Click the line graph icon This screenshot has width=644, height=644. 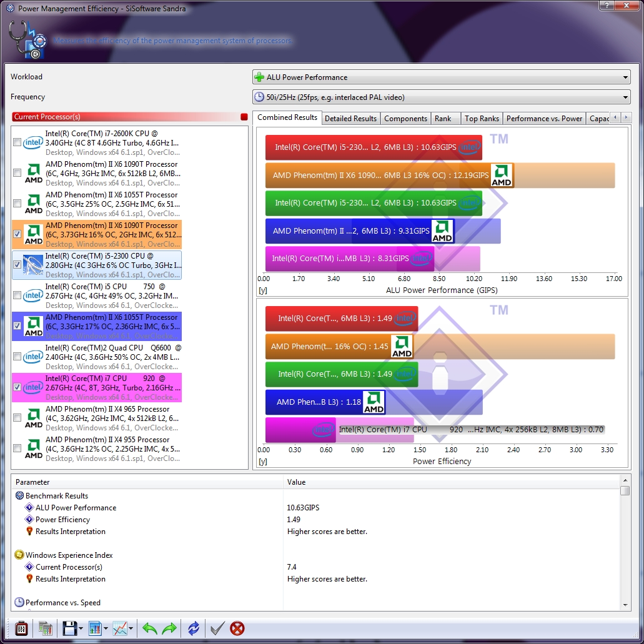(x=120, y=628)
